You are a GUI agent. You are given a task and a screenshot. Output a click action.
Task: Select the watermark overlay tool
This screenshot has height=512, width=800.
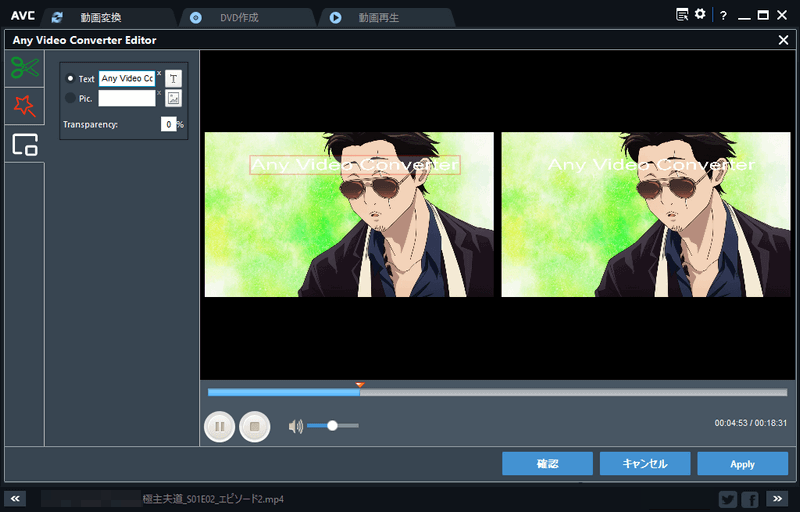24,144
